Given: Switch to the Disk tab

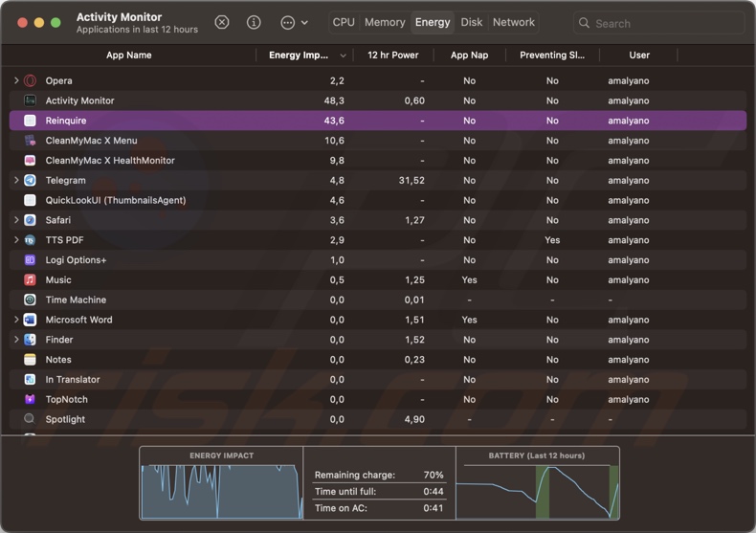Looking at the screenshot, I should (x=472, y=22).
